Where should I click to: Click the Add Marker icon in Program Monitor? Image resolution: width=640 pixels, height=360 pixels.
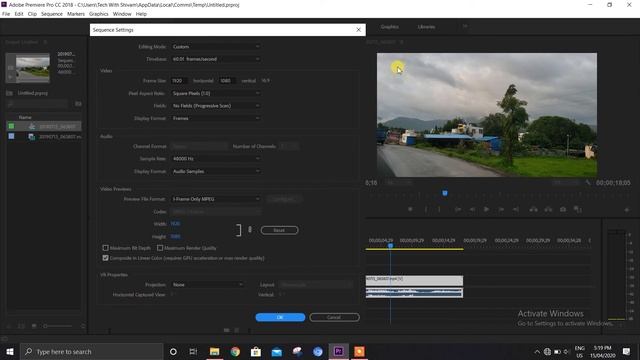410,209
